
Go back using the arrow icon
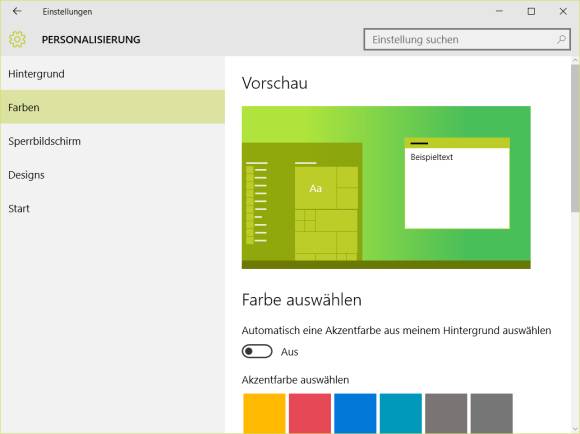(x=17, y=11)
